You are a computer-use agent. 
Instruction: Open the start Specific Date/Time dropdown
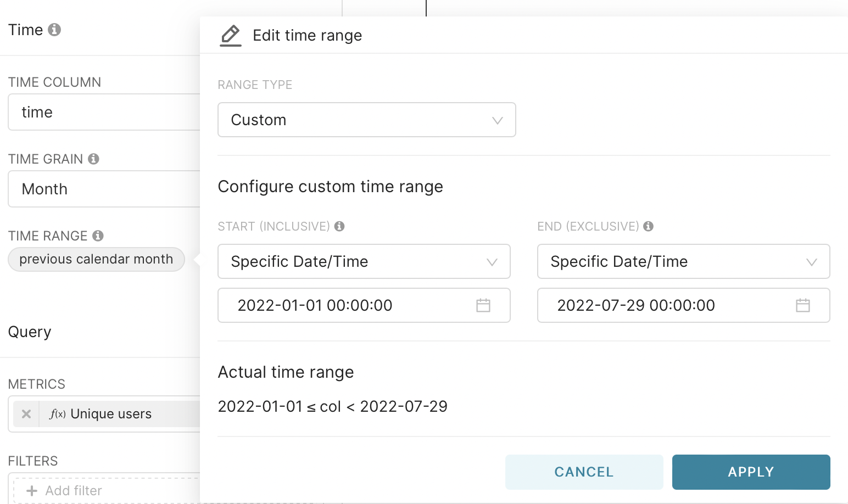coord(364,261)
